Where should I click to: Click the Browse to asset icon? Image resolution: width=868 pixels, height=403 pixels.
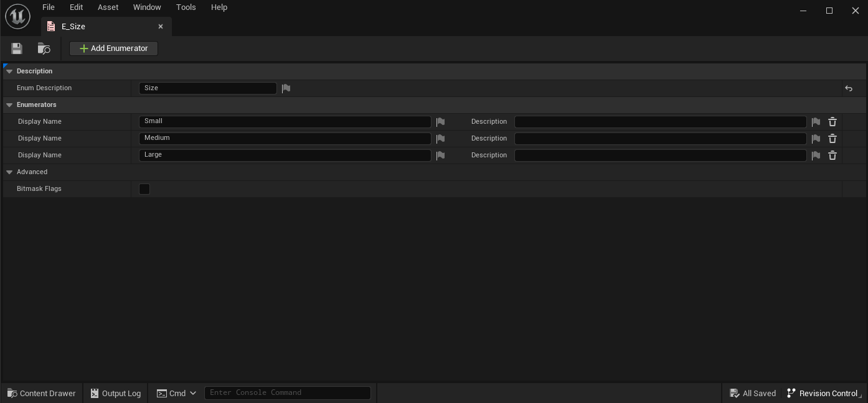click(x=44, y=49)
